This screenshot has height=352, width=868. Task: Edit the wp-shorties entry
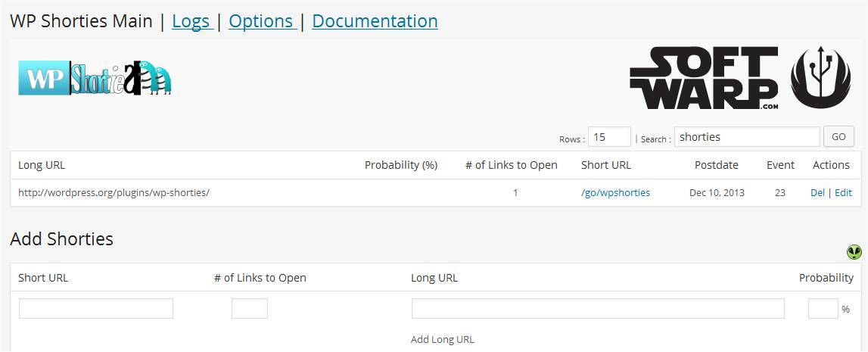pyautogui.click(x=843, y=192)
